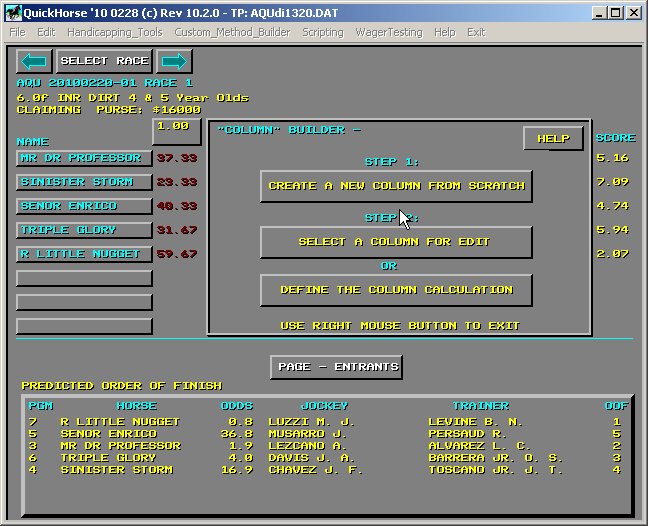This screenshot has width=648, height=526.
Task: Click the 1.00 column weight box
Action: click(x=176, y=128)
